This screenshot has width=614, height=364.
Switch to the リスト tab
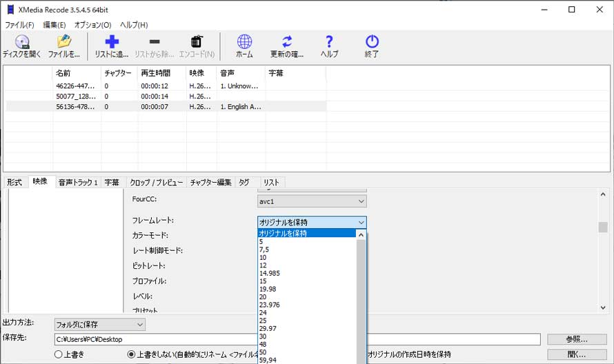click(x=271, y=182)
